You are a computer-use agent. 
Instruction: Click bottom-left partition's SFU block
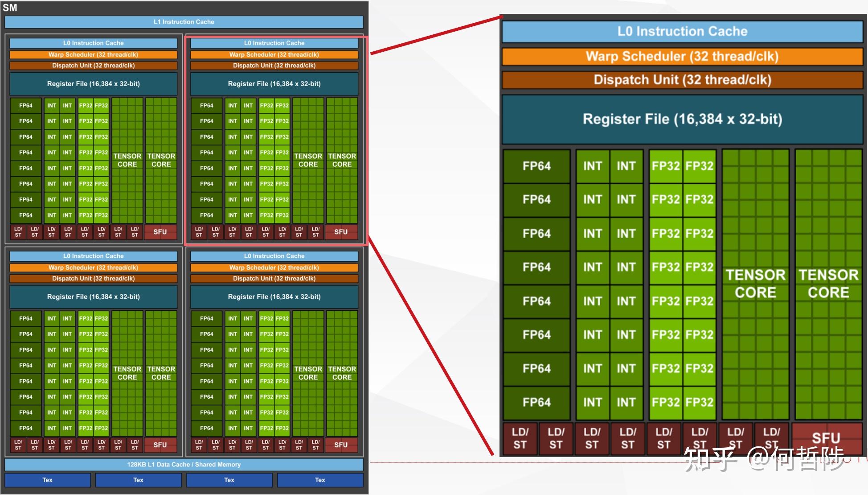pyautogui.click(x=160, y=445)
